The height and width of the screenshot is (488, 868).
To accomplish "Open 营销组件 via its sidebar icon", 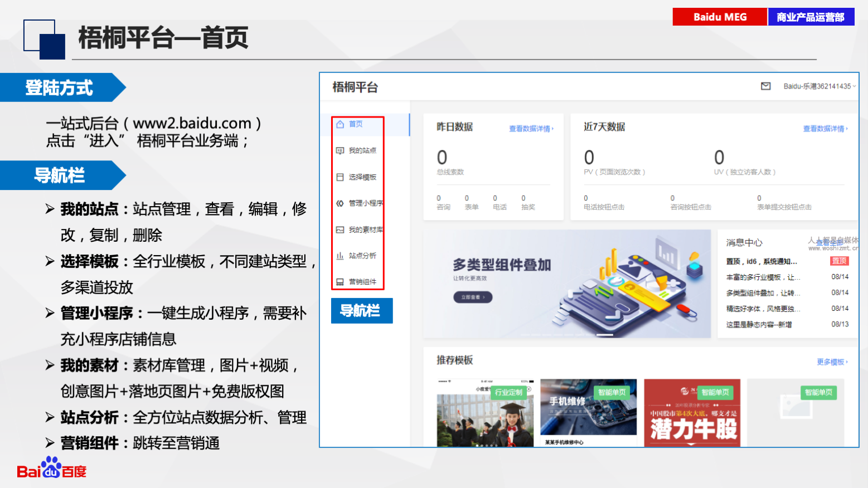I will coord(340,282).
